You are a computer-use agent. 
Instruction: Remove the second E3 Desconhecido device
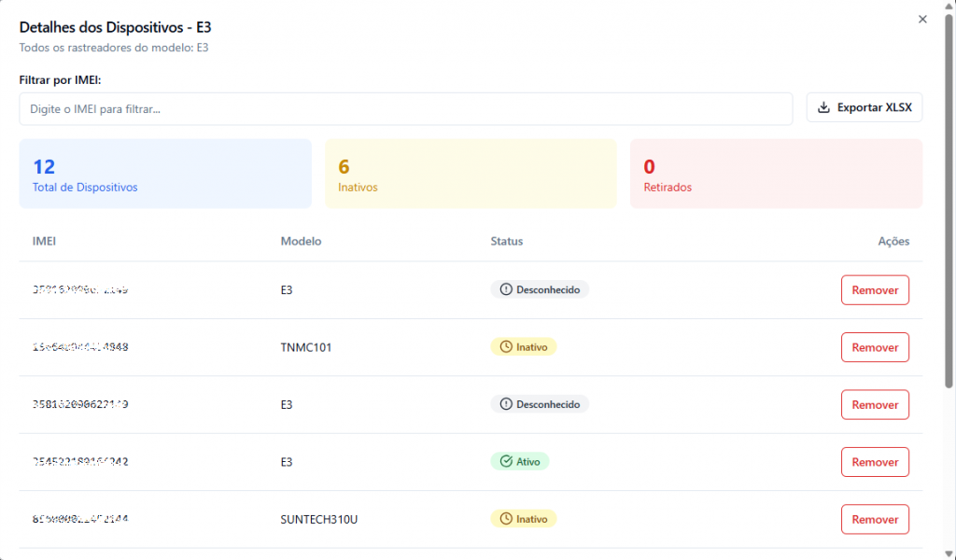click(x=875, y=405)
